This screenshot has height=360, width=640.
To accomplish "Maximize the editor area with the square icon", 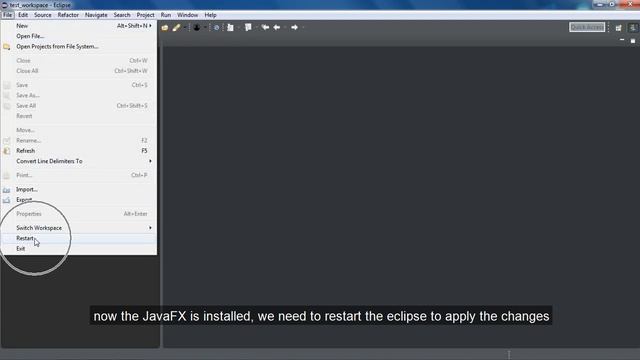I will (633, 41).
